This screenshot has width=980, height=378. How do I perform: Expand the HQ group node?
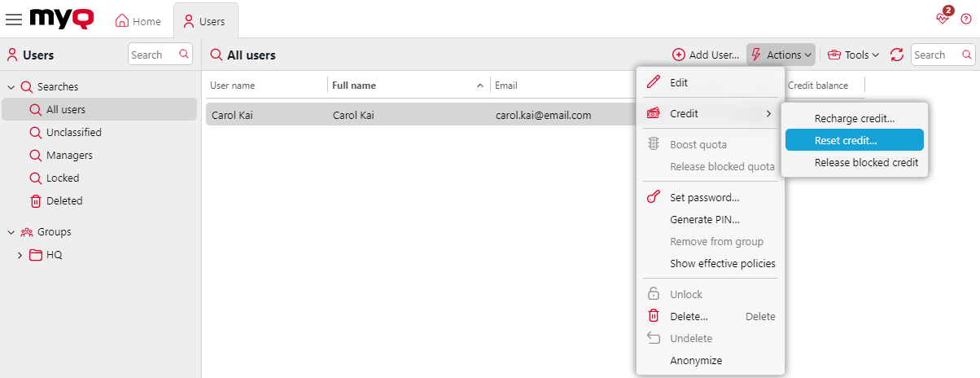tap(20, 255)
